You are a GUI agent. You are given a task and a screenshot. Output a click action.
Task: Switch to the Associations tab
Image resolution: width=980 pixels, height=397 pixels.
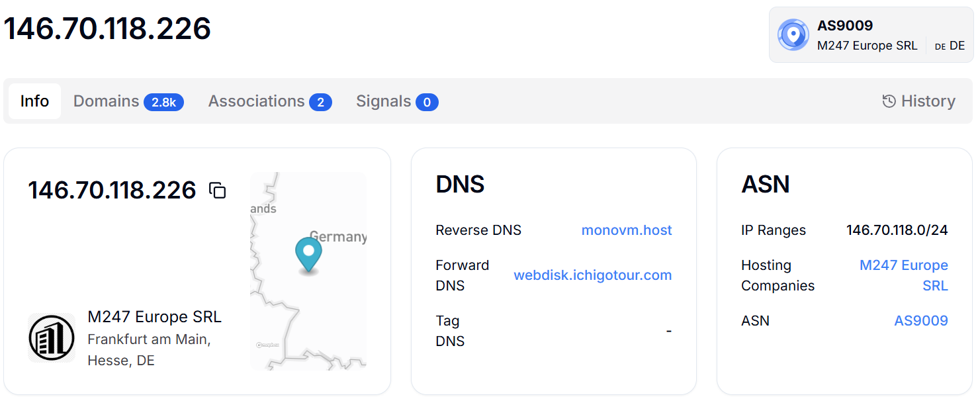(x=270, y=101)
